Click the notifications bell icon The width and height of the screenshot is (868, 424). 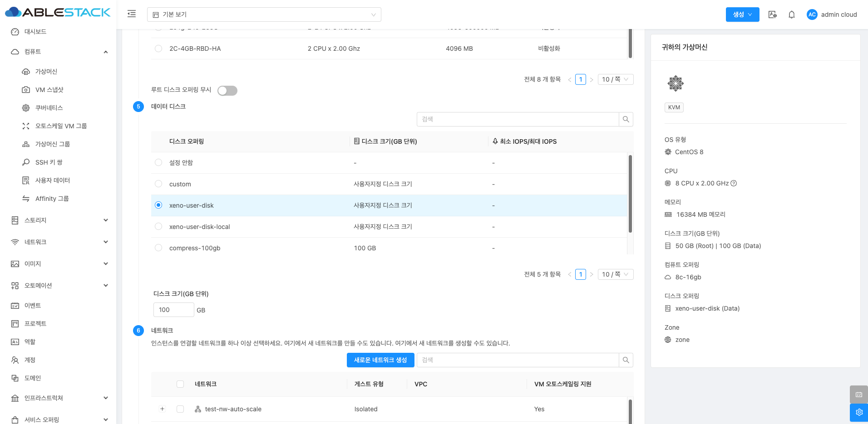792,15
